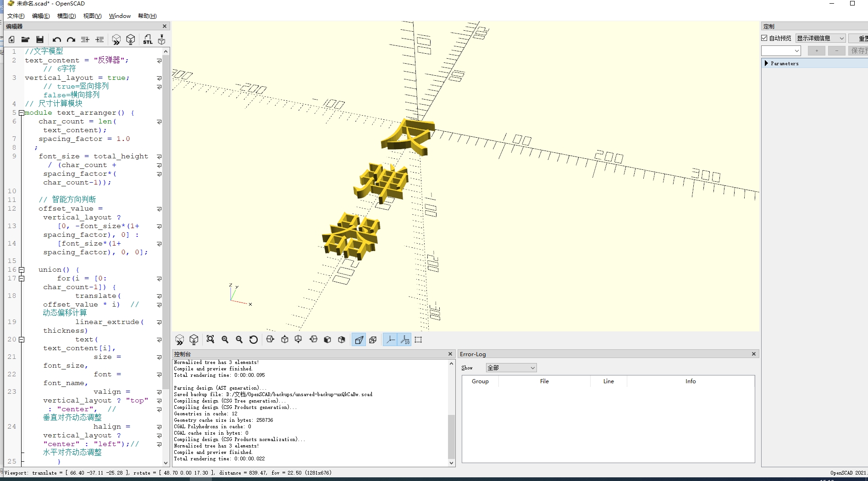The height and width of the screenshot is (481, 868).
Task: Open the empty preset dropdown in customizer
Action: pyautogui.click(x=781, y=50)
